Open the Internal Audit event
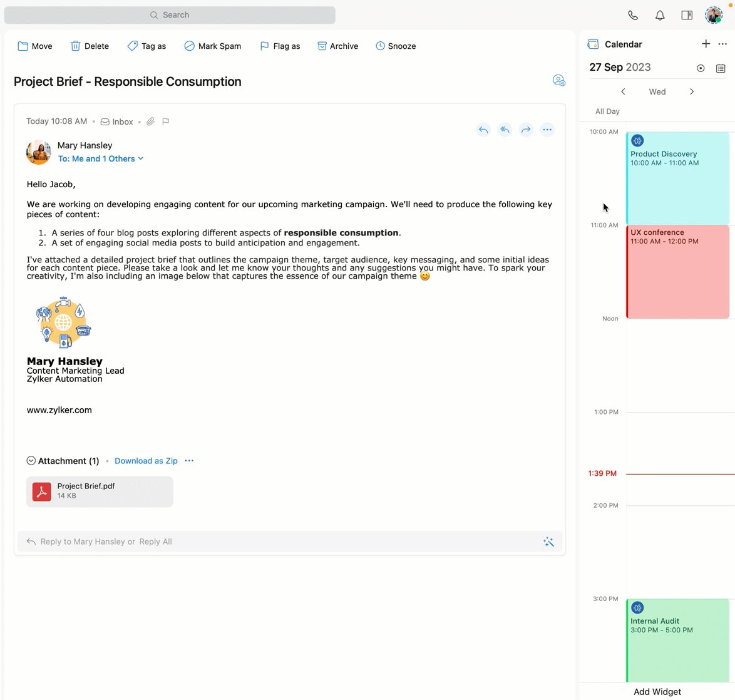The width and height of the screenshot is (735, 700). 678,641
